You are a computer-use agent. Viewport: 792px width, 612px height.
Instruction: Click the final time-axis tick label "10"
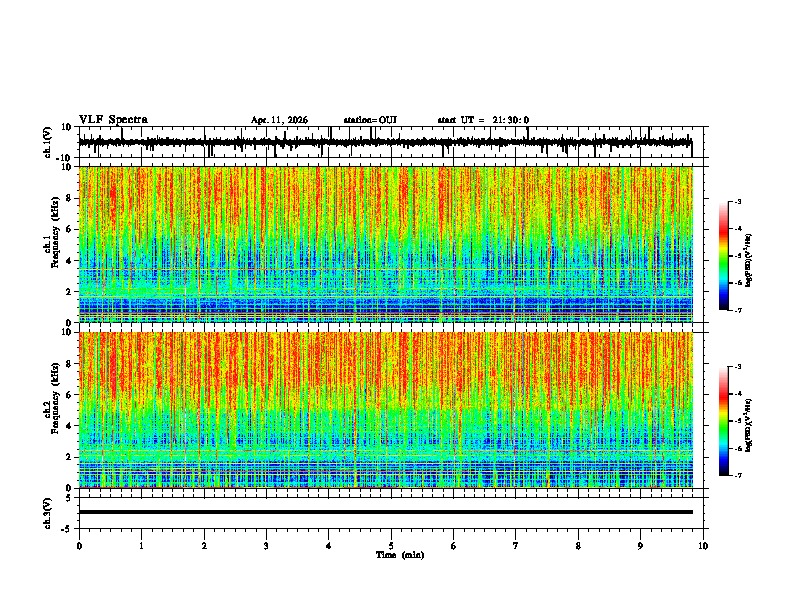pyautogui.click(x=703, y=546)
